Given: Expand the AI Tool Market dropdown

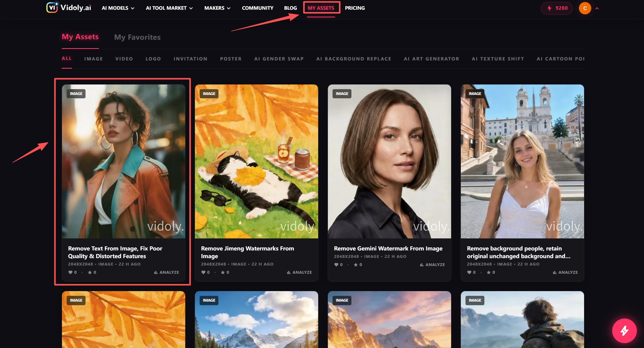Looking at the screenshot, I should click(169, 8).
